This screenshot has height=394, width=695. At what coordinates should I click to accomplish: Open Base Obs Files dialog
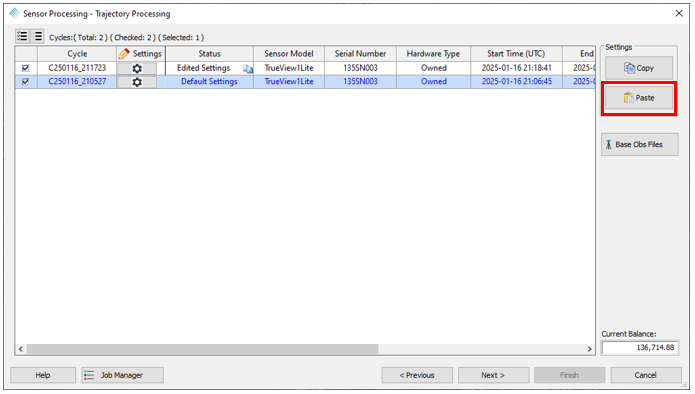click(640, 144)
